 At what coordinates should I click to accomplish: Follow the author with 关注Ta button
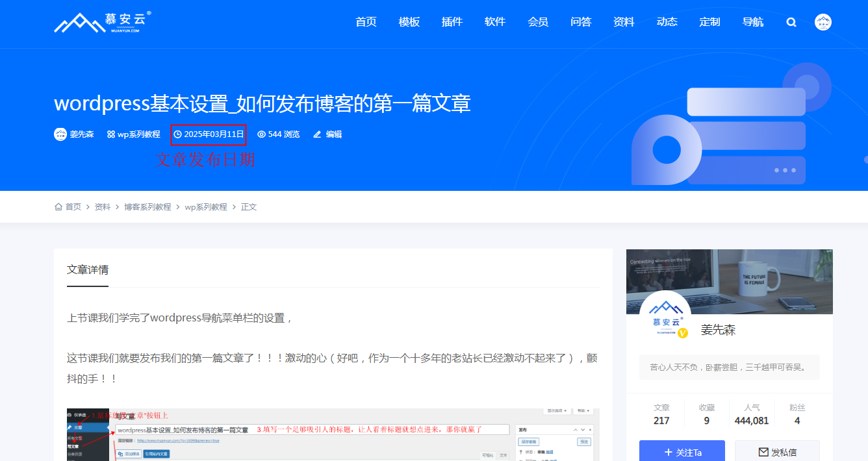point(682,453)
